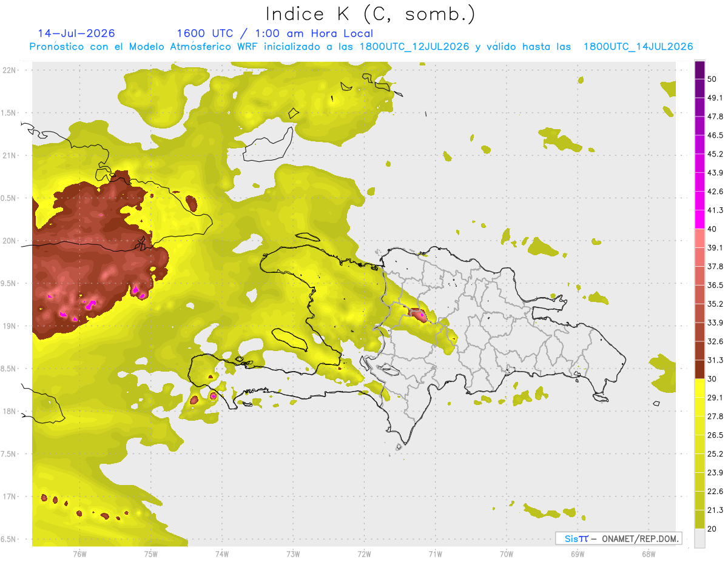This screenshot has width=728, height=562.
Task: Click the longitude label '68W'
Action: click(x=649, y=554)
